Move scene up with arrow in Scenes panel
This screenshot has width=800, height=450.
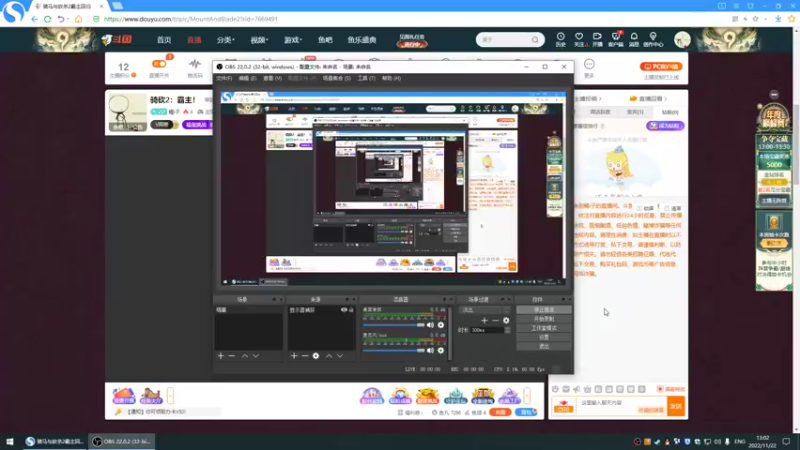point(245,356)
